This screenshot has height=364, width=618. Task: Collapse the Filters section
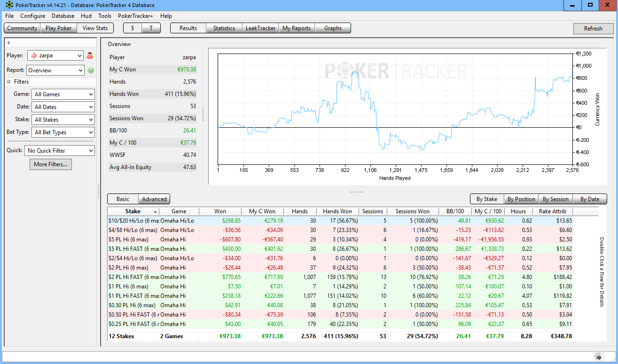[x=9, y=82]
